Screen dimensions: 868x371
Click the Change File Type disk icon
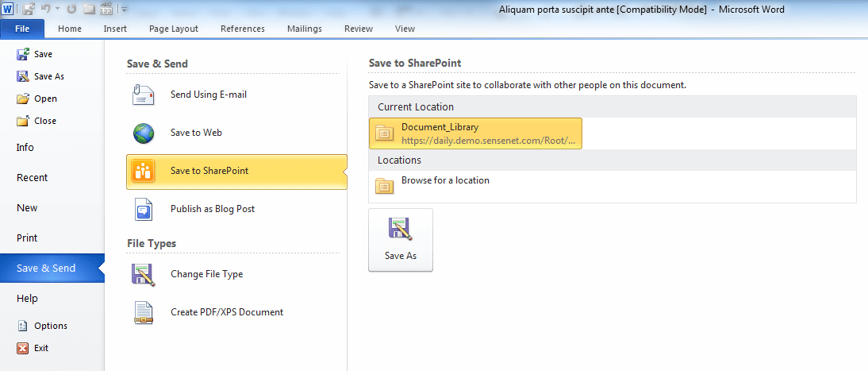coord(144,275)
